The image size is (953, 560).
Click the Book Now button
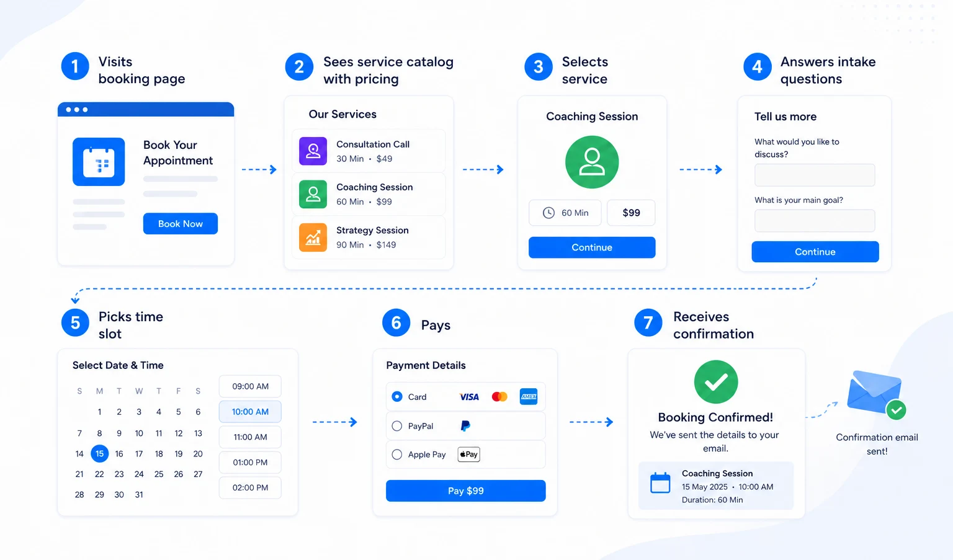click(x=181, y=224)
